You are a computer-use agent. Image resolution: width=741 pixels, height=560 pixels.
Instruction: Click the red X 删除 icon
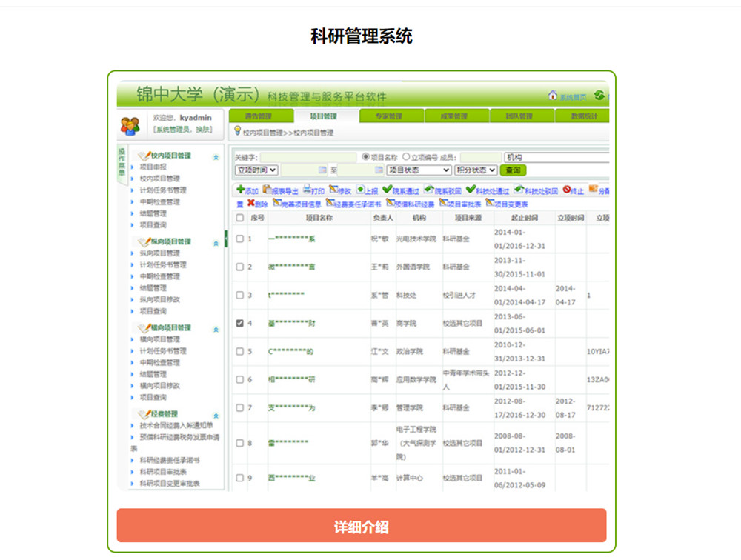coord(250,202)
